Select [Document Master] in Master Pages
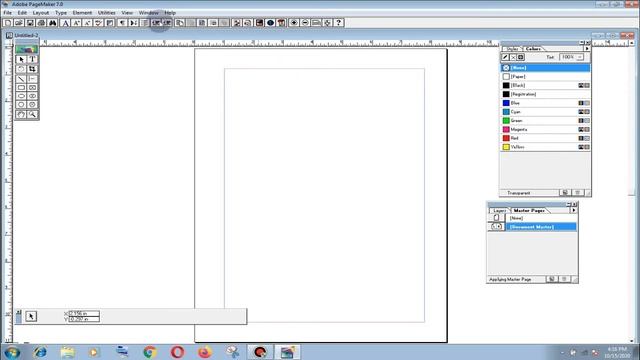This screenshot has width=640, height=360. point(541,227)
